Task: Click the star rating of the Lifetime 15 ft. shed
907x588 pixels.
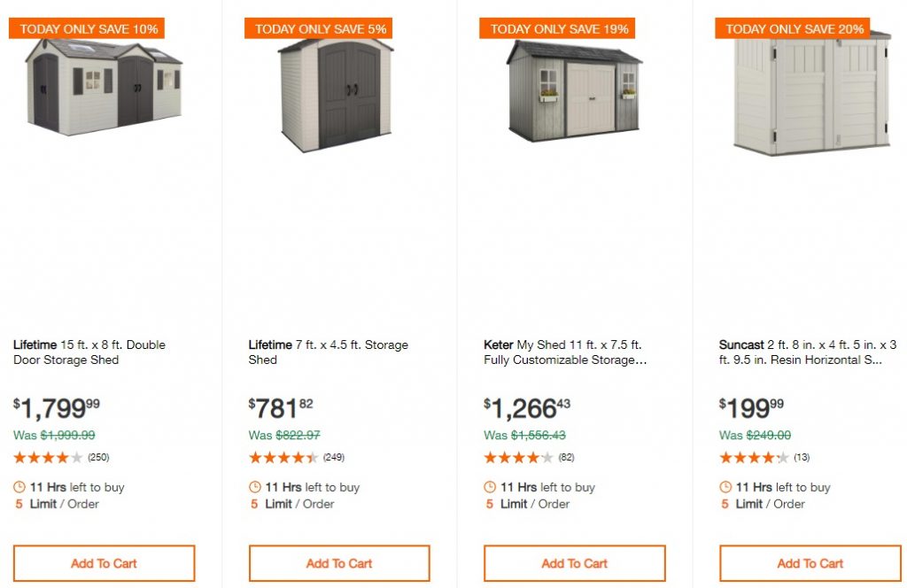Action: pos(49,458)
